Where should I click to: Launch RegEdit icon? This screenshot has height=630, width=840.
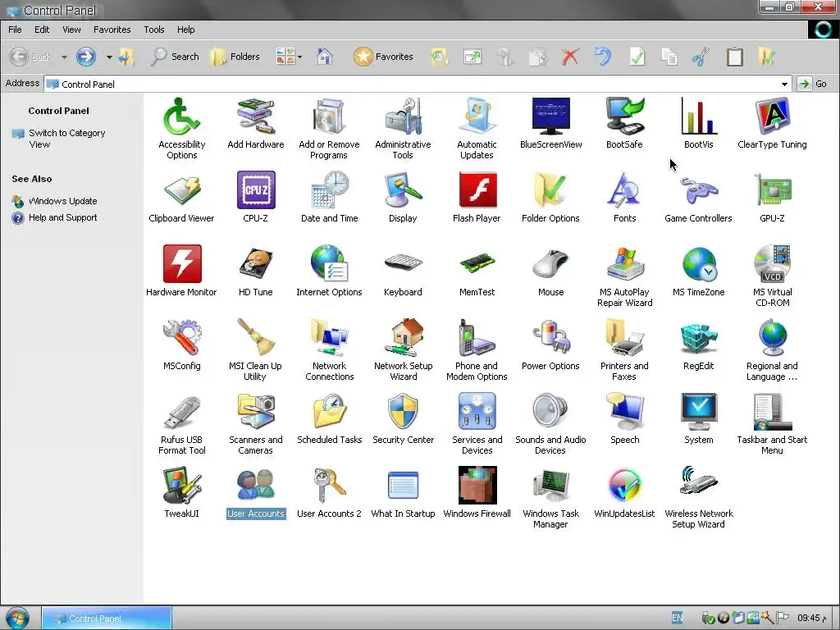point(699,338)
